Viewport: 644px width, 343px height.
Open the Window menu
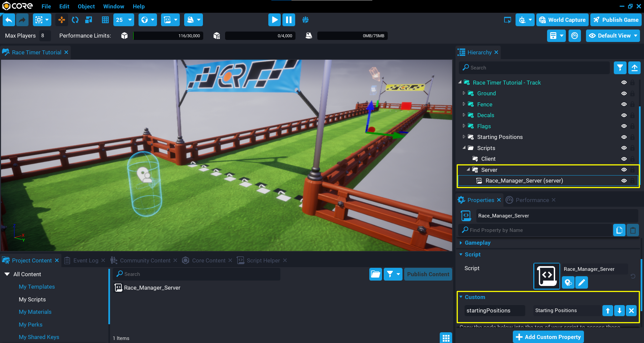click(113, 6)
